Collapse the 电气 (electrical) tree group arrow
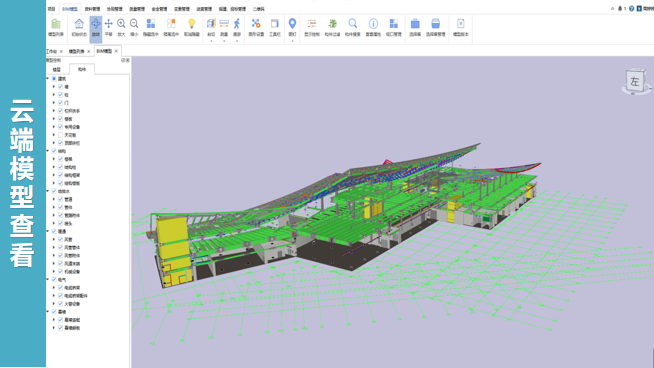Viewport: 654px width, 368px height. (x=48, y=280)
